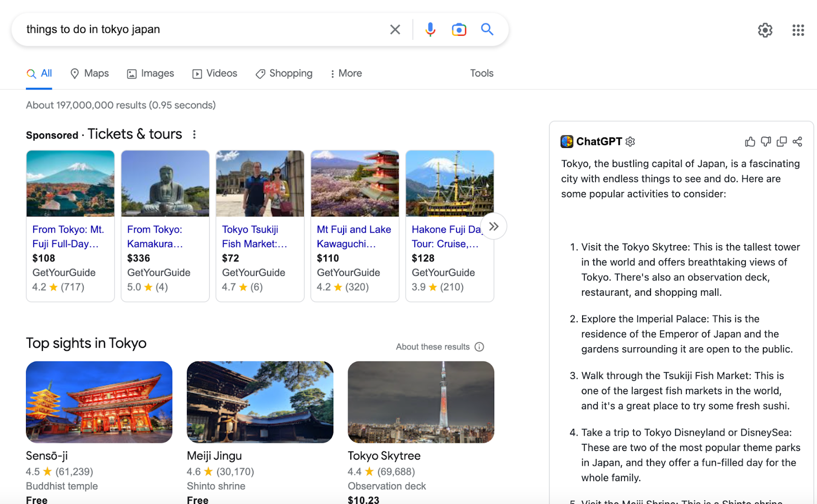Open the Tokyo Tsukiji Fish Market tour link

(x=255, y=237)
